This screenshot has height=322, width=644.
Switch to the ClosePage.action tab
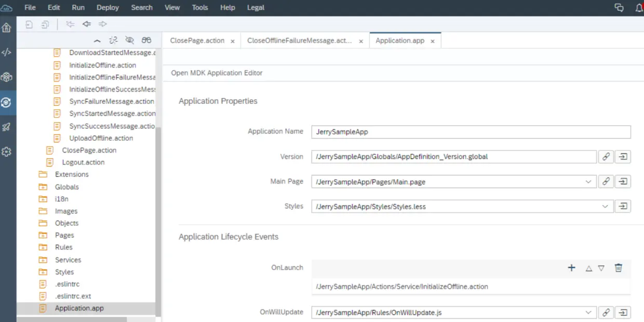[197, 41]
